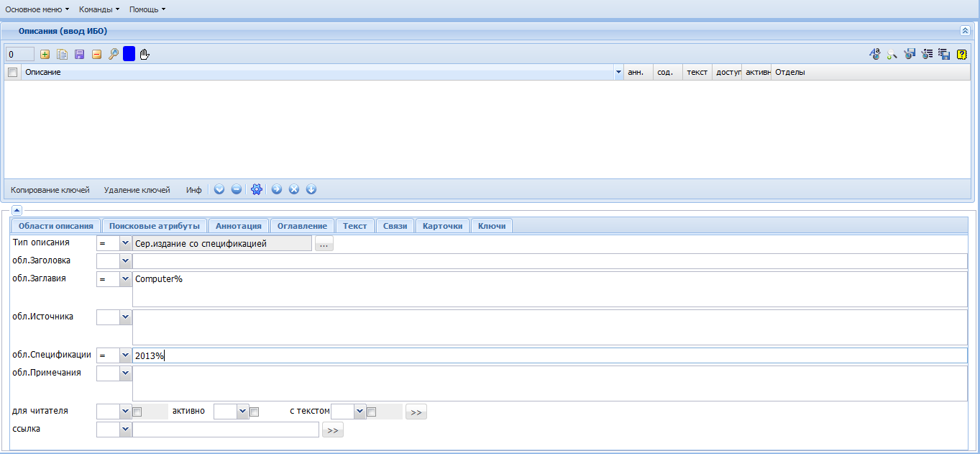Click the Копирование ключей button
Viewport: 980px width, 454px height.
point(50,190)
